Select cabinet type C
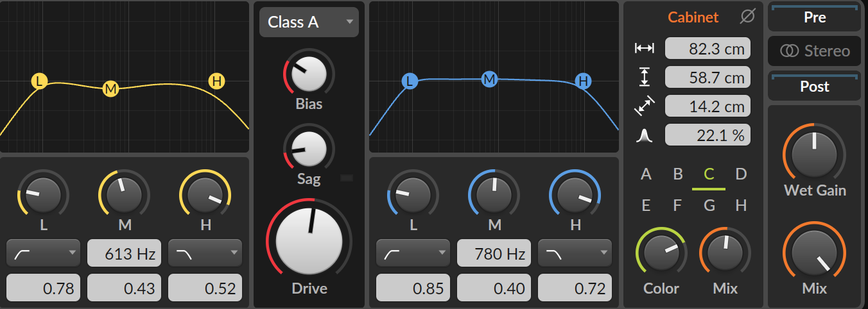This screenshot has width=868, height=309. [709, 174]
